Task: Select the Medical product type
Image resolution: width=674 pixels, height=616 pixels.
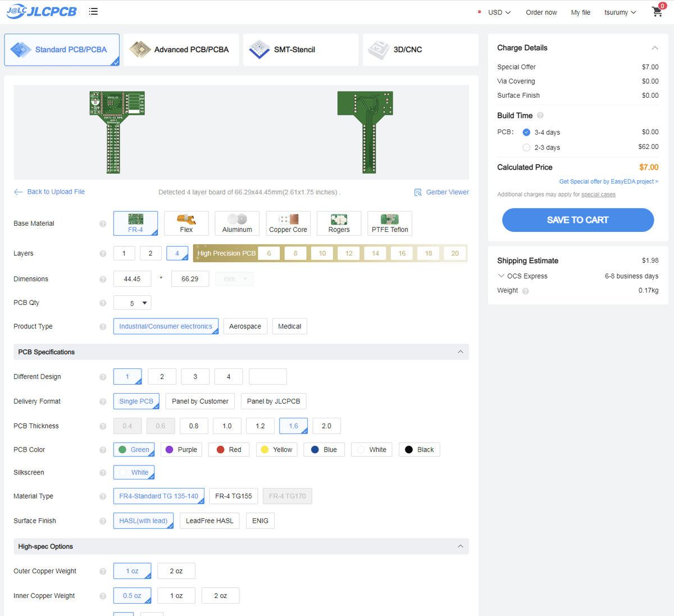Action: 290,326
